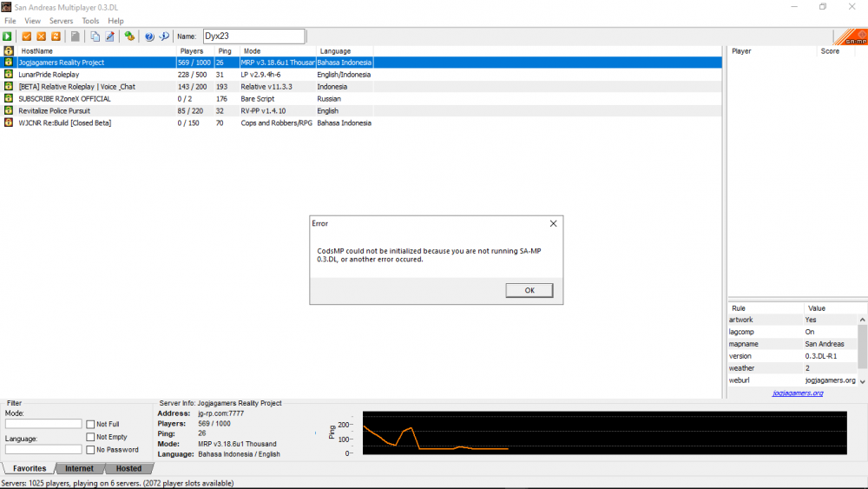The height and width of the screenshot is (489, 868).
Task: Sort servers by HostName column header
Action: pos(97,51)
